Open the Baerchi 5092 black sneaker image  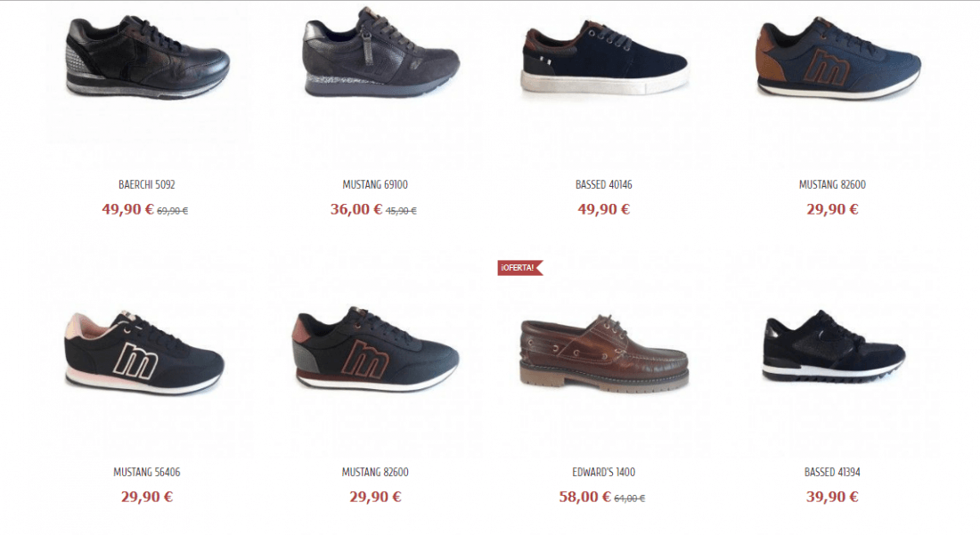pyautogui.click(x=147, y=56)
